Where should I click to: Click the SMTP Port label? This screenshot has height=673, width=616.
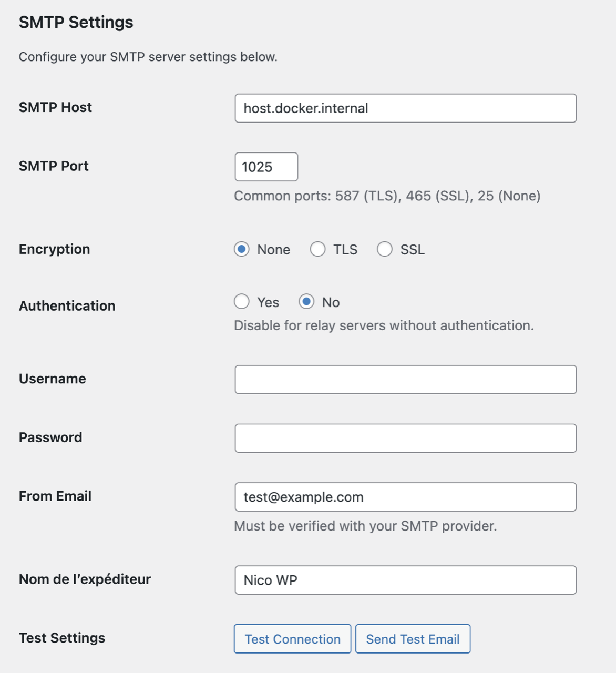(54, 166)
